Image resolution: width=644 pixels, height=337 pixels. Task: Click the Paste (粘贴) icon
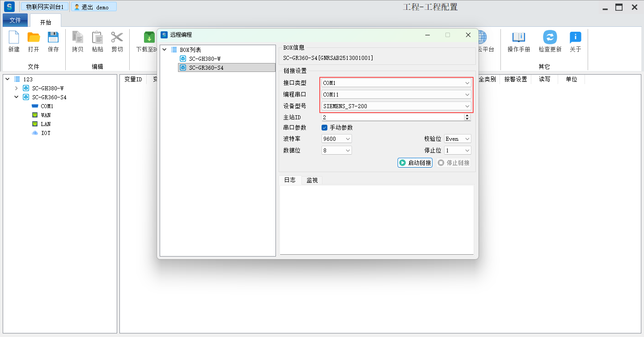click(97, 38)
